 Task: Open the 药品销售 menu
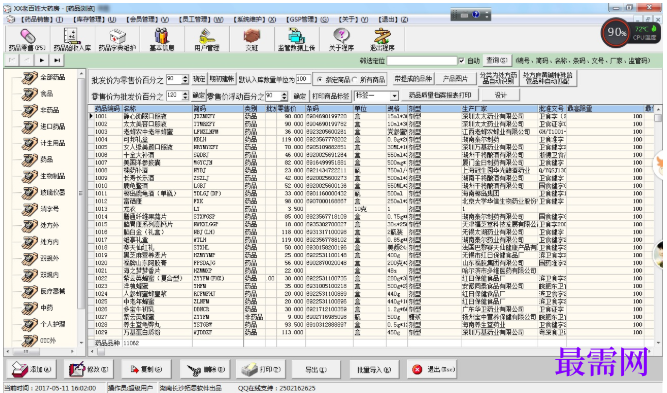click(42, 20)
